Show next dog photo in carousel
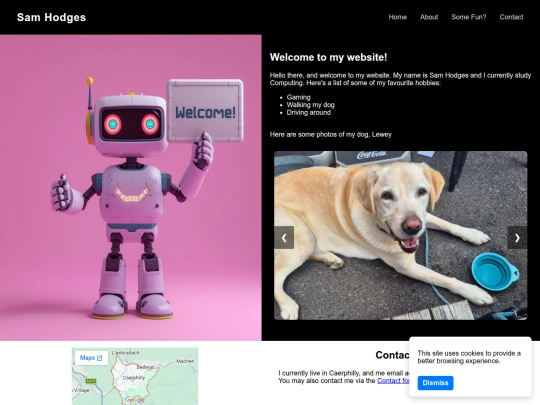 pos(517,238)
